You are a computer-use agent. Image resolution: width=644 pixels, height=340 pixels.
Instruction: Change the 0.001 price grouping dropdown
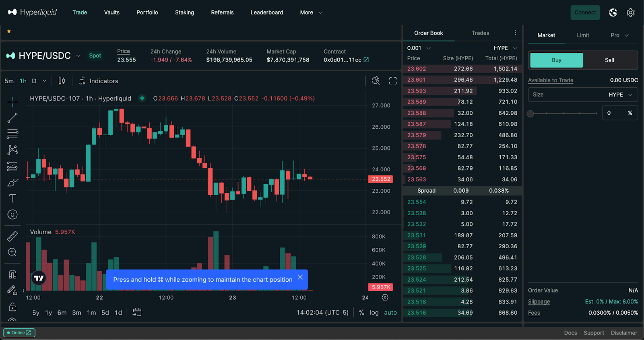(x=419, y=48)
